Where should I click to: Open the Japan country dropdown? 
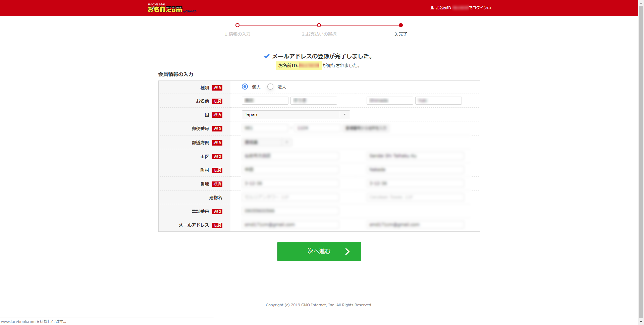point(296,114)
